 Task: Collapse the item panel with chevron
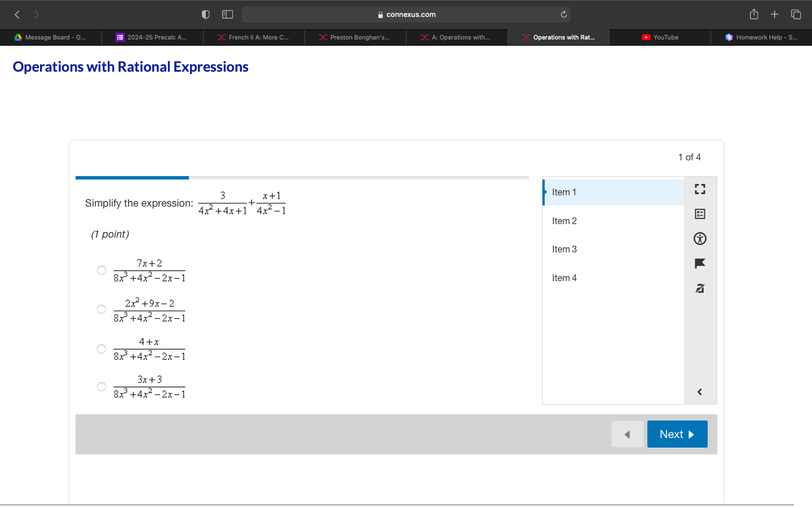[700, 392]
